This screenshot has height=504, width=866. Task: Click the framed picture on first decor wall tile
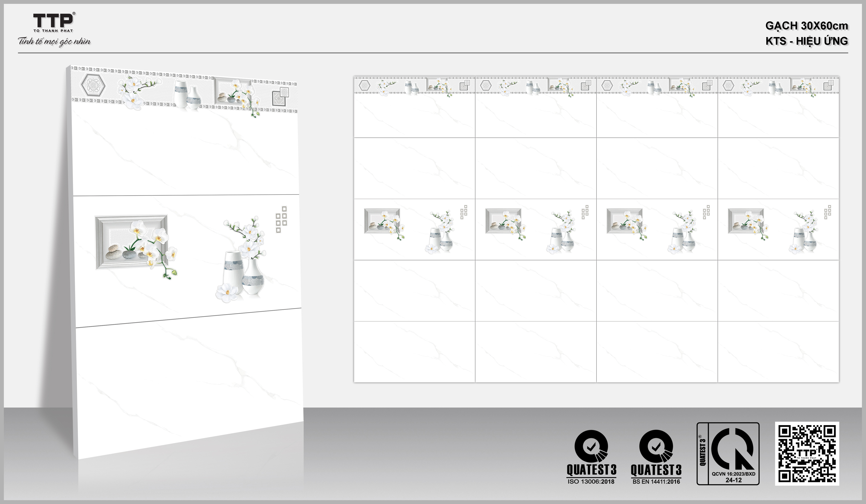[x=382, y=221]
